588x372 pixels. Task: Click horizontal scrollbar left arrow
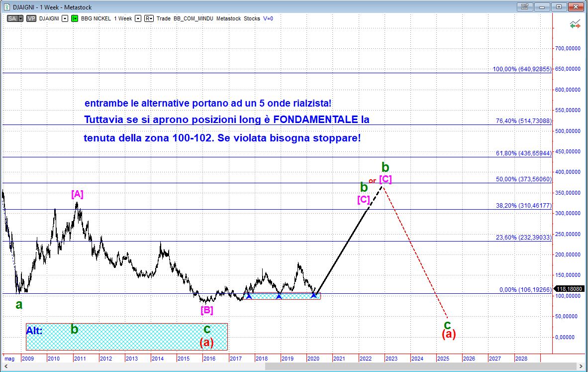tap(4, 367)
